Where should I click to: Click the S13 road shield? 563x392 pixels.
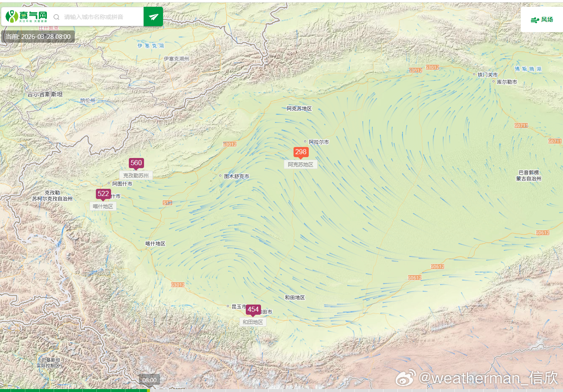coord(167,203)
